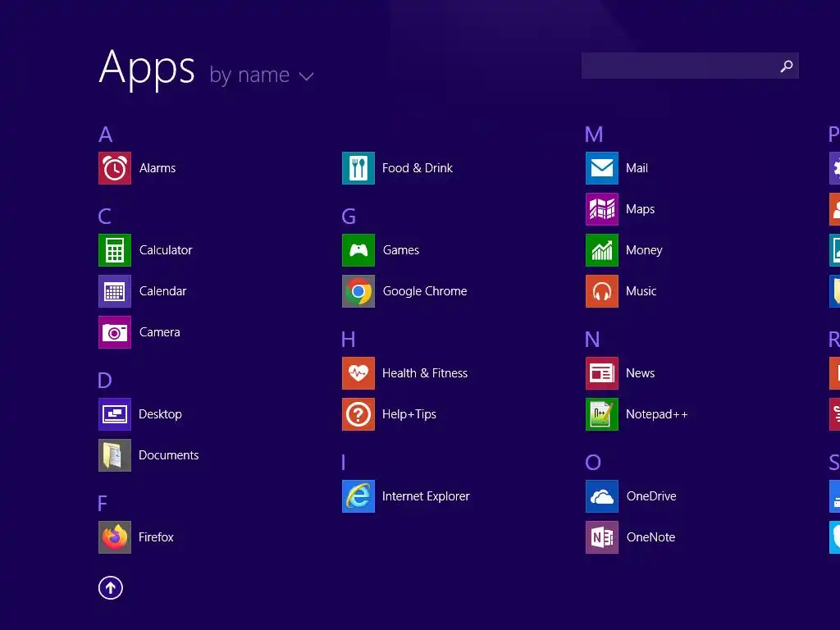Open the Health & Fitness heart icon
Image resolution: width=840 pixels, height=630 pixels.
358,373
